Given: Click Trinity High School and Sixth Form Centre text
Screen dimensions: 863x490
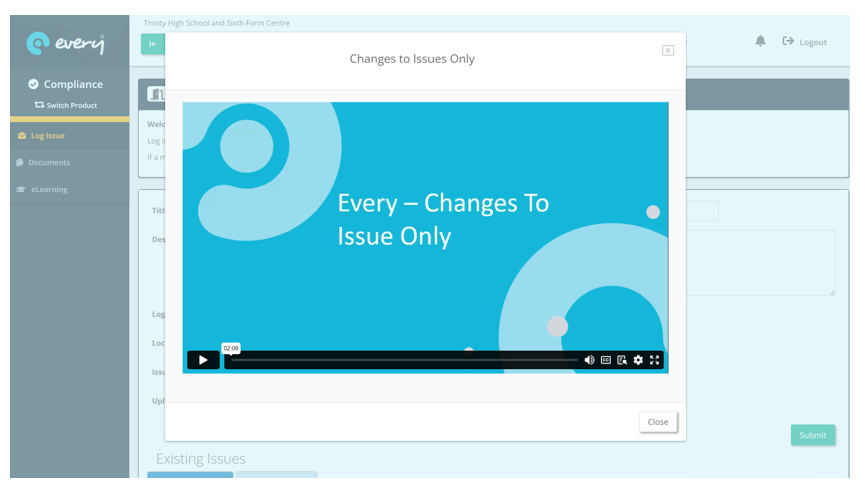Looking at the screenshot, I should (x=217, y=23).
